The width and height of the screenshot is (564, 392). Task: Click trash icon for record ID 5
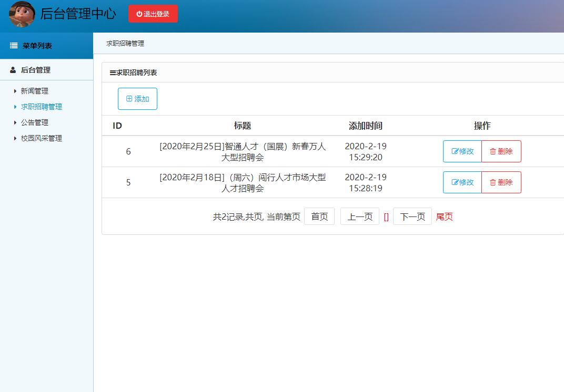(493, 182)
